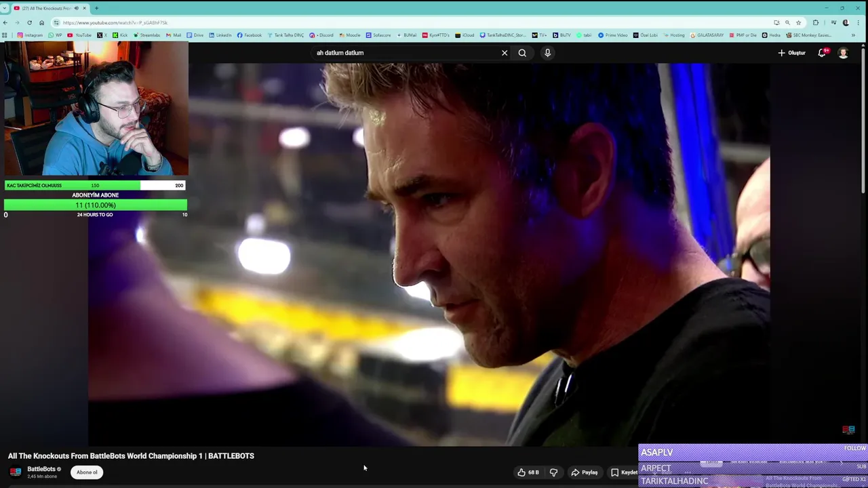Open the Hosting bookmark
The height and width of the screenshot is (488, 868).
(675, 35)
